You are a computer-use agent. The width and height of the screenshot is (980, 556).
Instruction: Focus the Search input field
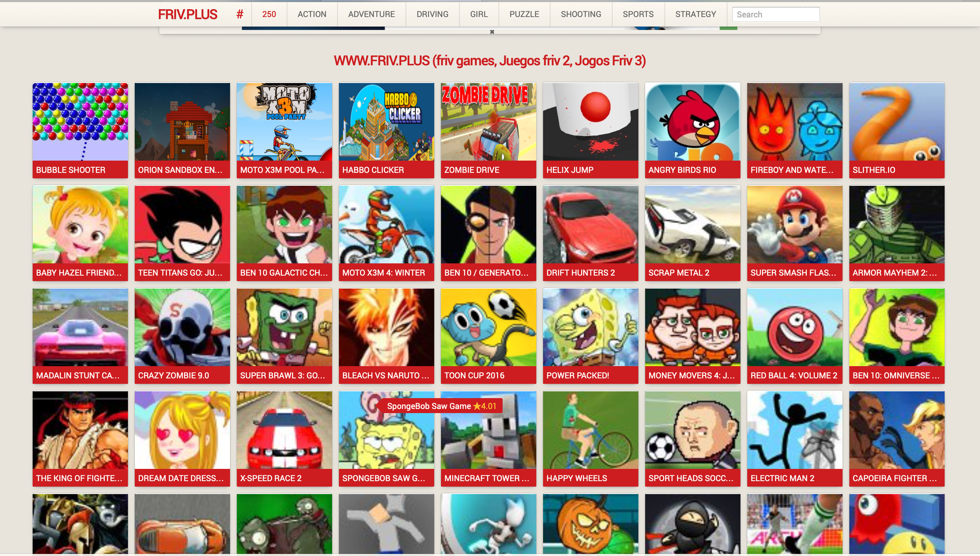[x=776, y=15]
